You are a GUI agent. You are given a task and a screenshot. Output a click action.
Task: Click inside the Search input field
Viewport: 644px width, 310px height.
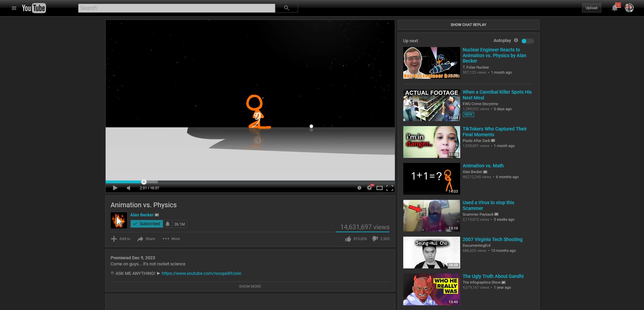click(176, 8)
